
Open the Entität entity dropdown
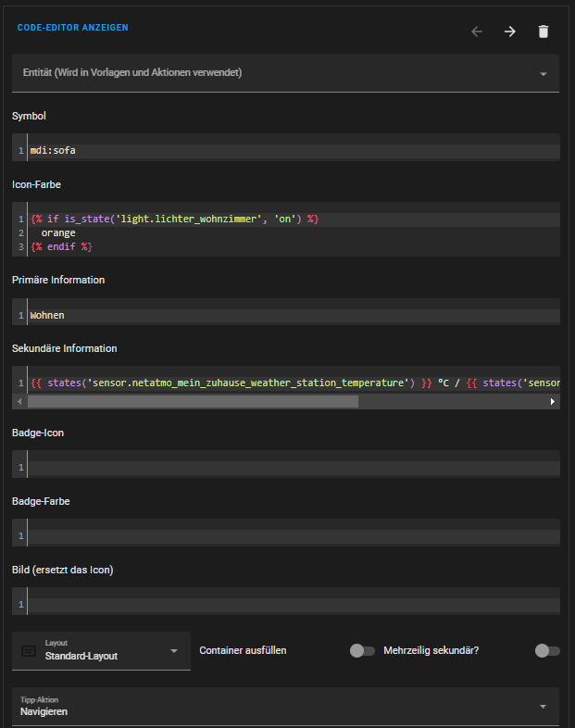(285, 73)
